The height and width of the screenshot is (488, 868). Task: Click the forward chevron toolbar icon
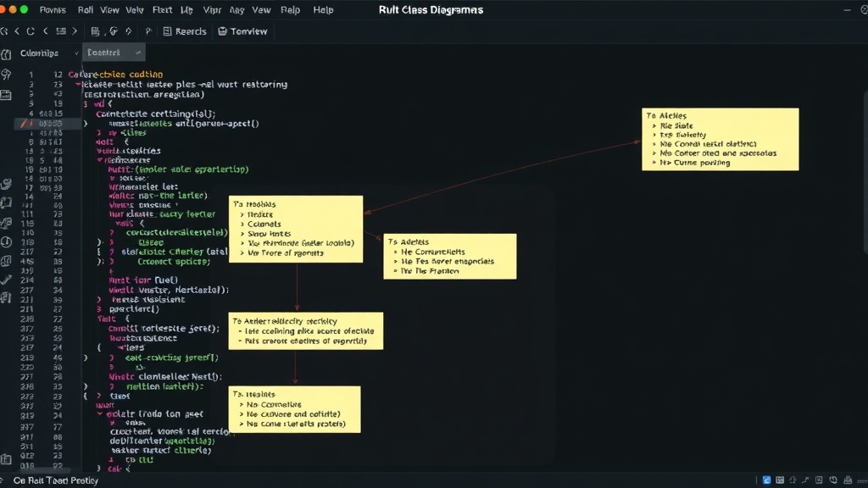pyautogui.click(x=75, y=31)
